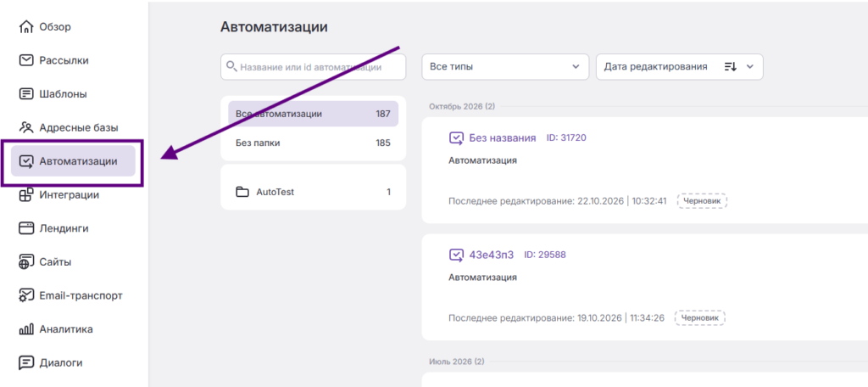The height and width of the screenshot is (387, 868).
Task: Click the AutoTest folder icon
Action: pyautogui.click(x=242, y=193)
